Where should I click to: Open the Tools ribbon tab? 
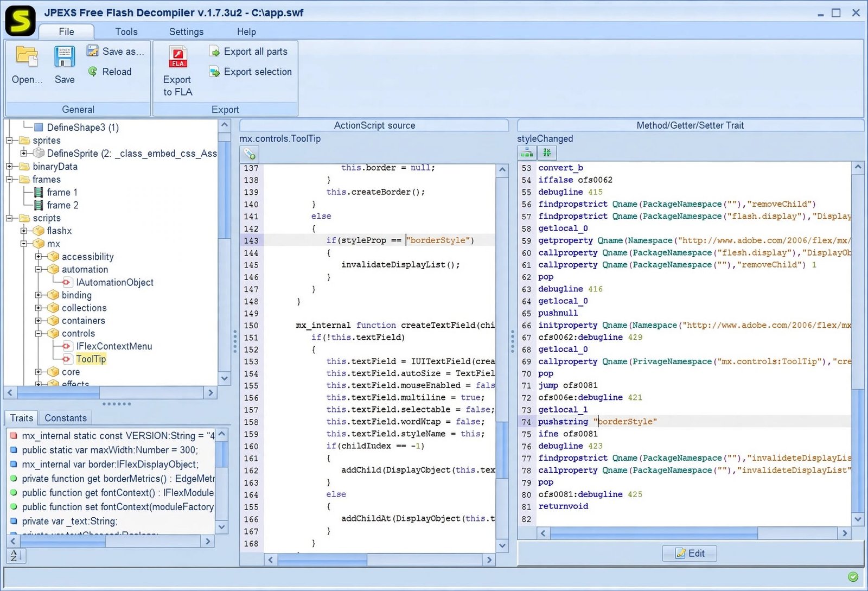[126, 31]
